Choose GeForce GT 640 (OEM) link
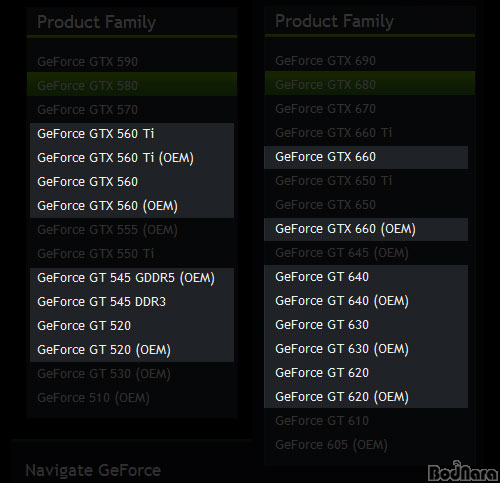The image size is (500, 483). click(342, 301)
